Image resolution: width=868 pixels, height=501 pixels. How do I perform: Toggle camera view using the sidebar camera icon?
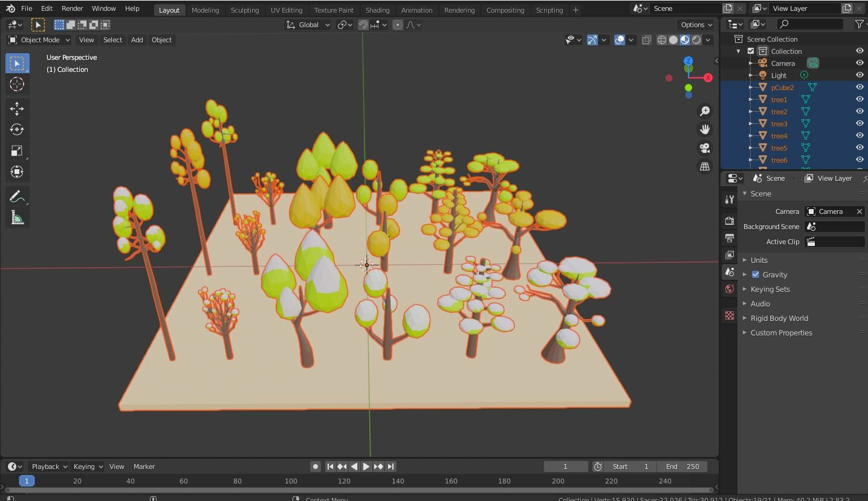705,148
